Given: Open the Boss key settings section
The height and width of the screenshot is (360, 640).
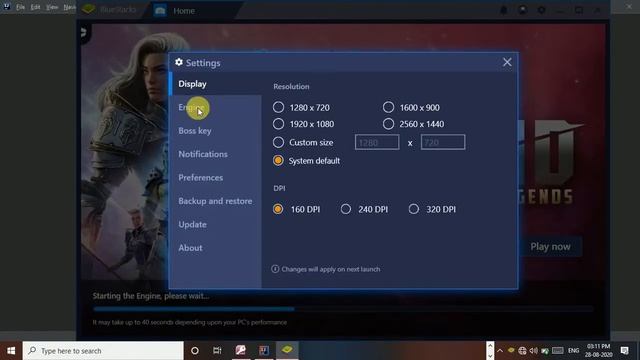Looking at the screenshot, I should point(195,131).
